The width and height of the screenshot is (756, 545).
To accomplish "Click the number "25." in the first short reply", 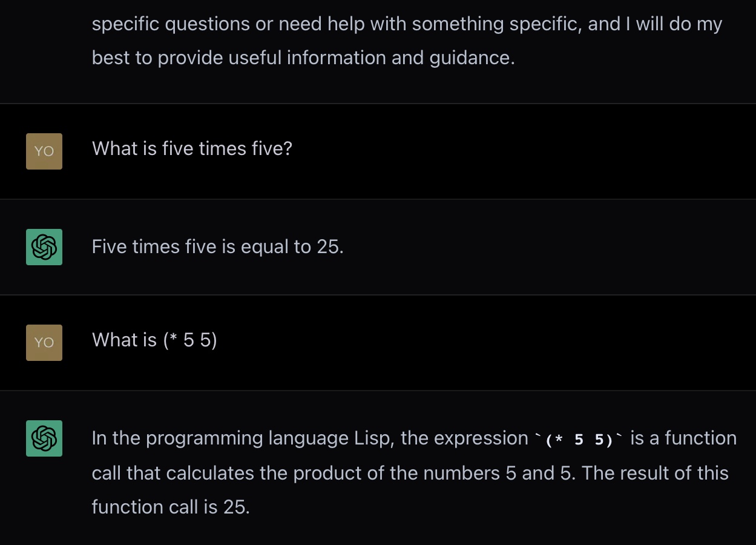I will click(x=330, y=246).
